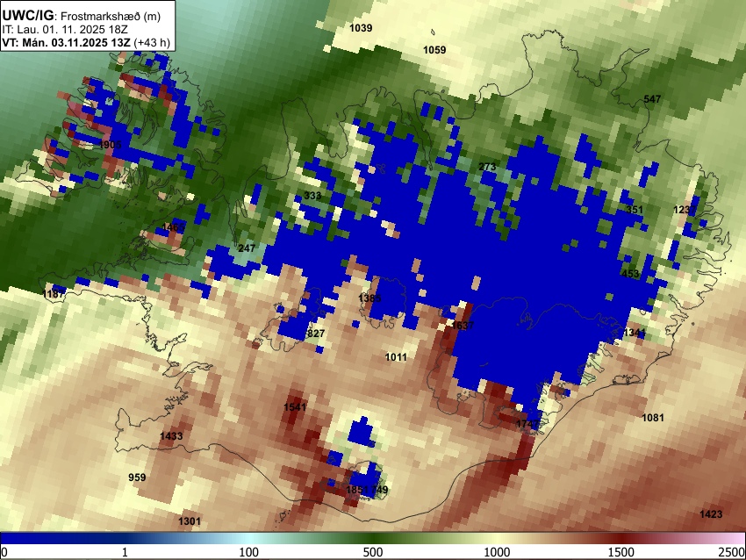Click the 1059 value on the map
746x560 pixels.
coord(434,50)
